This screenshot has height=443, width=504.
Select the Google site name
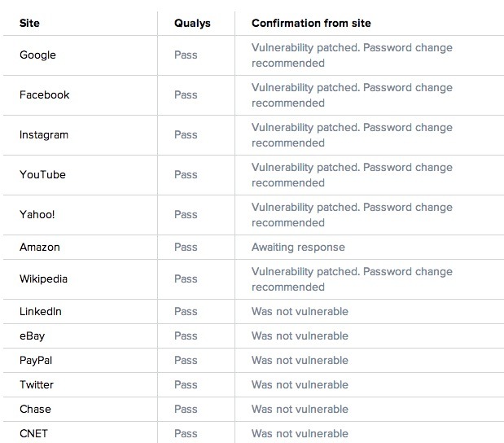pos(37,55)
